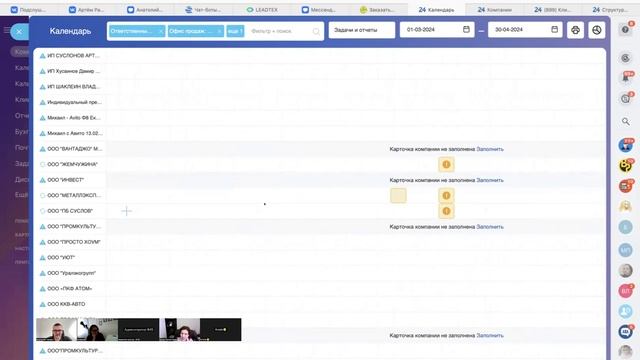
Task: Select the ИП Хусаинов company row
Action: click(x=73, y=71)
